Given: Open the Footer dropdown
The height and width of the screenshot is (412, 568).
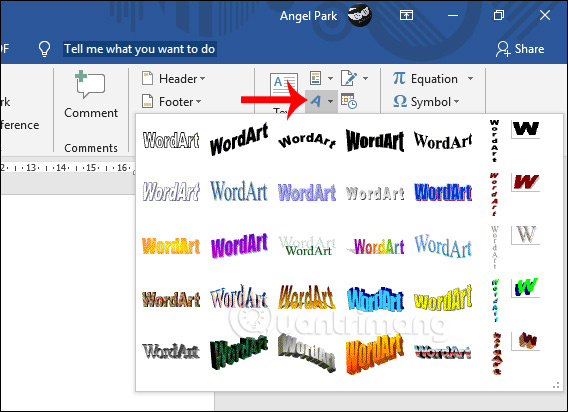Looking at the screenshot, I should 172,102.
